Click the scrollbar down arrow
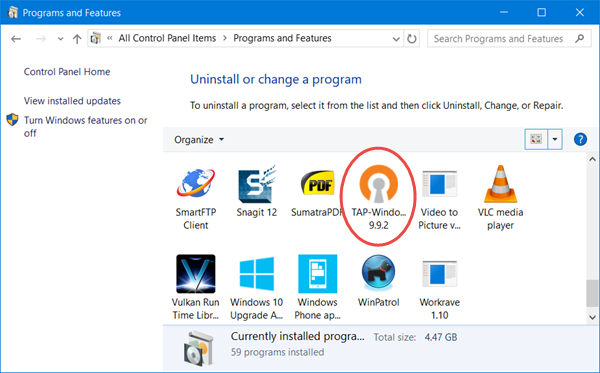 pos(592,317)
